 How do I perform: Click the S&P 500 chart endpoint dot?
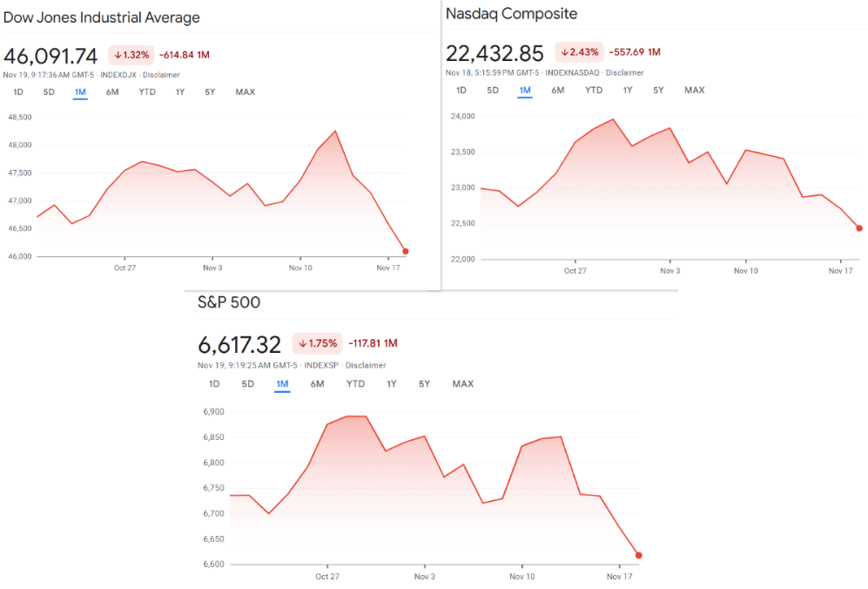point(638,555)
